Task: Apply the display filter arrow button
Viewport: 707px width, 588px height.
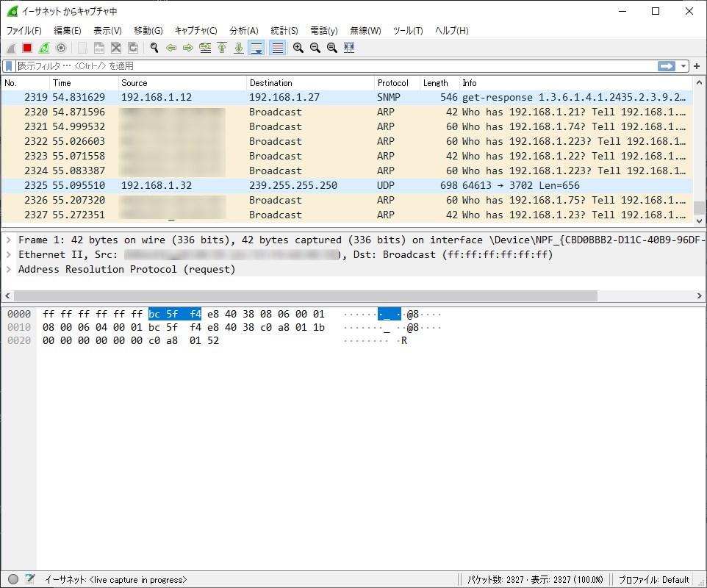Action: (x=667, y=66)
